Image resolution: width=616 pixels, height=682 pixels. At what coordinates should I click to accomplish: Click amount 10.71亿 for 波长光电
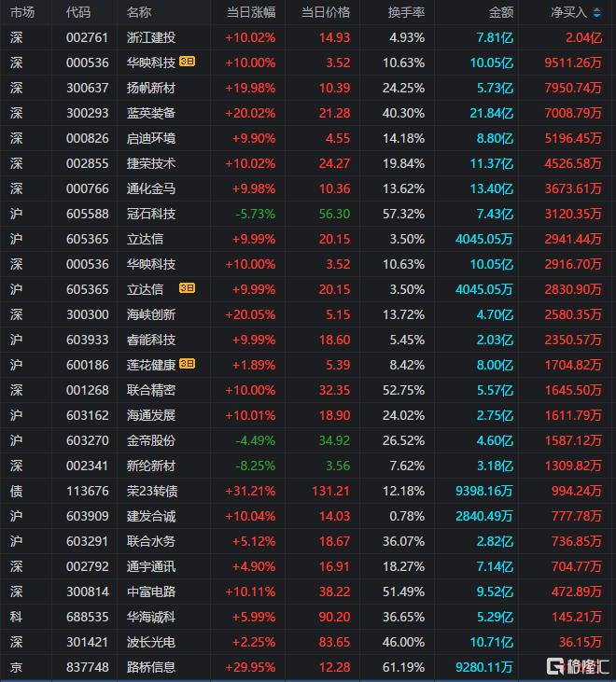click(x=492, y=643)
